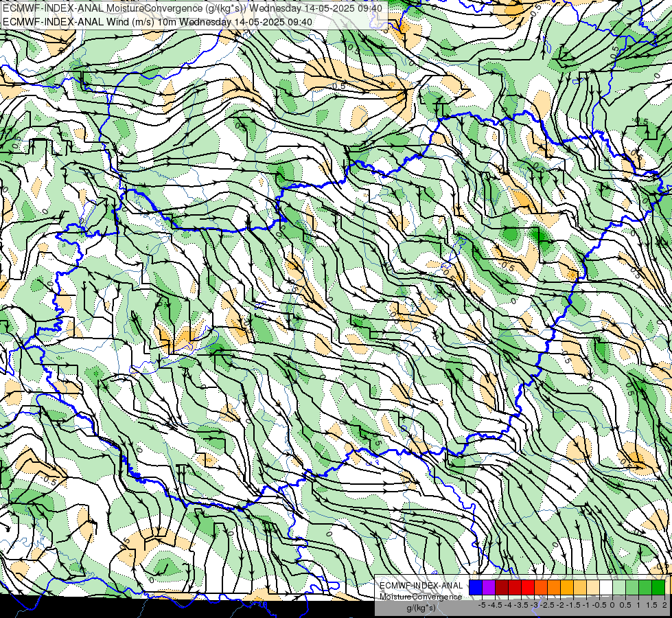Click the palest green swatch between 0 and 0.5
Viewport: 672px width, 618px height.
619,587
